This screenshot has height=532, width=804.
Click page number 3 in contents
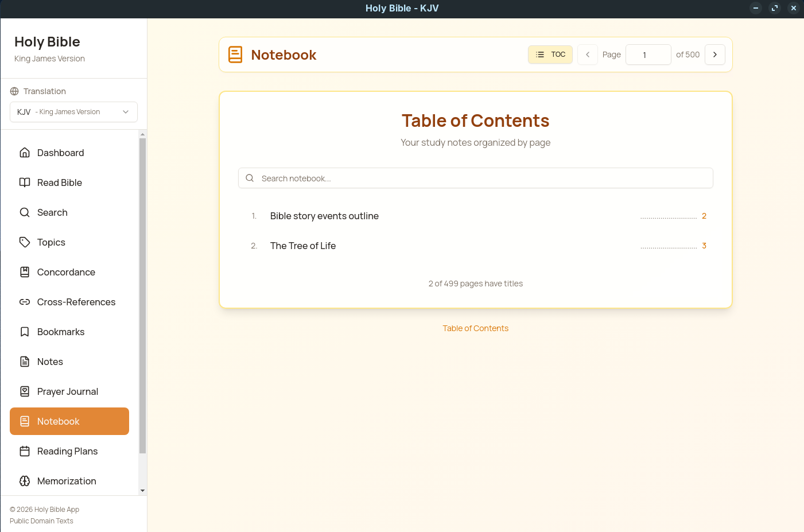coord(704,246)
